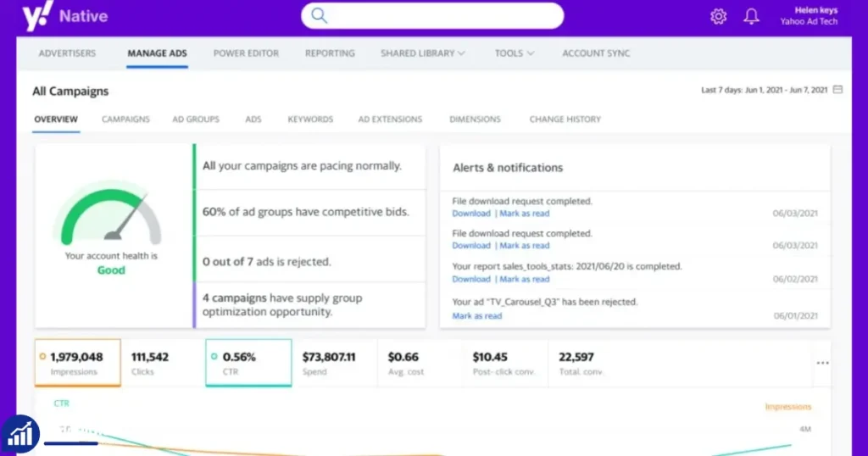Click the Yahoo Native logo
This screenshot has height=456, width=868.
(x=64, y=15)
